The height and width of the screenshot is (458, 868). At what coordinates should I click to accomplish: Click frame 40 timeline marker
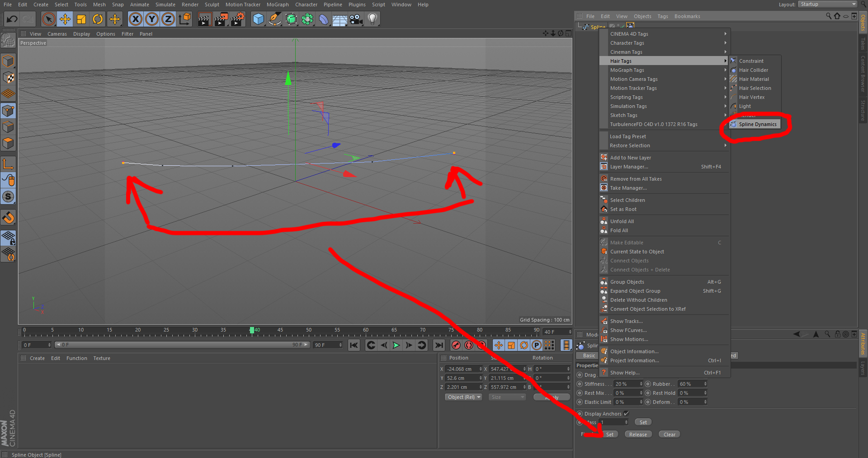tap(252, 330)
